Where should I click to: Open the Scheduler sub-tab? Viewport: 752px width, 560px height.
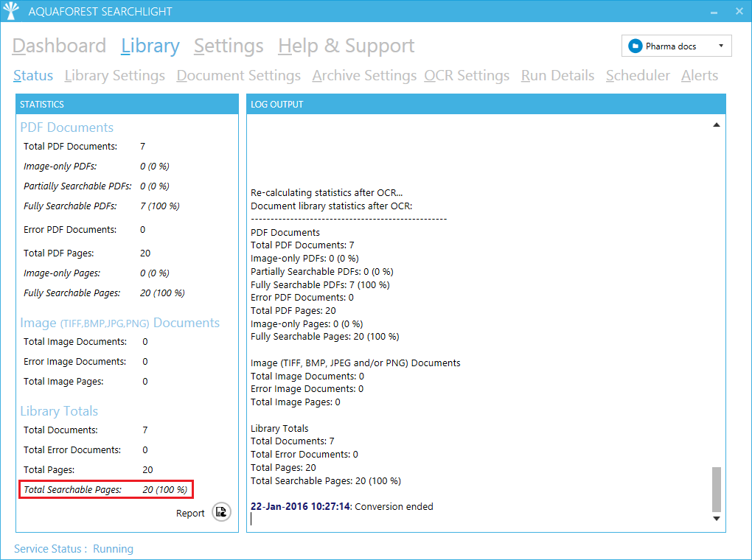click(638, 75)
